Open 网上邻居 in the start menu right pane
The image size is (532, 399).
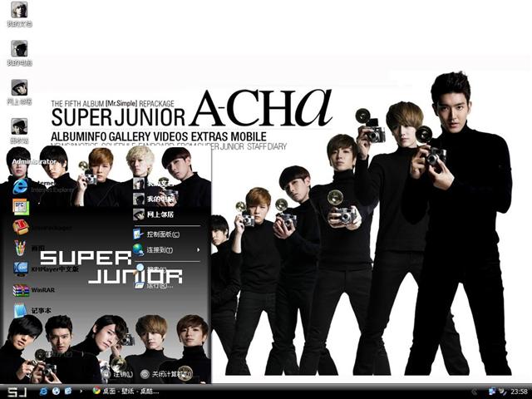(153, 214)
